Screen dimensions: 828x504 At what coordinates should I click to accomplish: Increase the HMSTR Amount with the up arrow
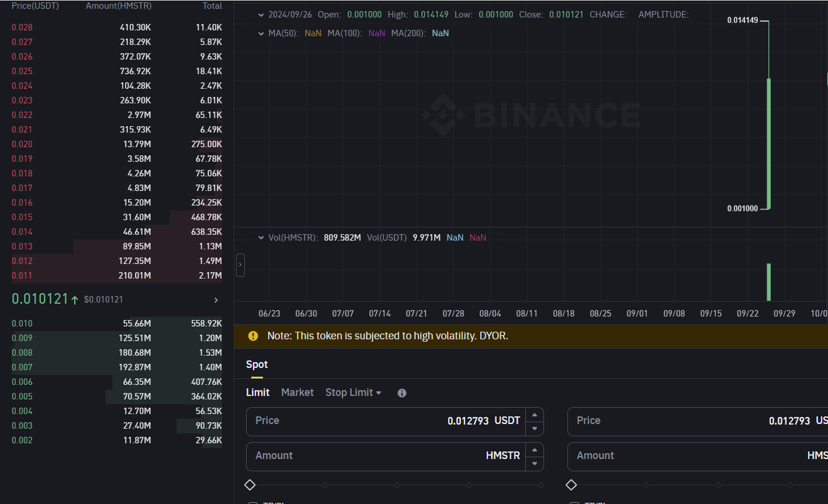tap(534, 450)
